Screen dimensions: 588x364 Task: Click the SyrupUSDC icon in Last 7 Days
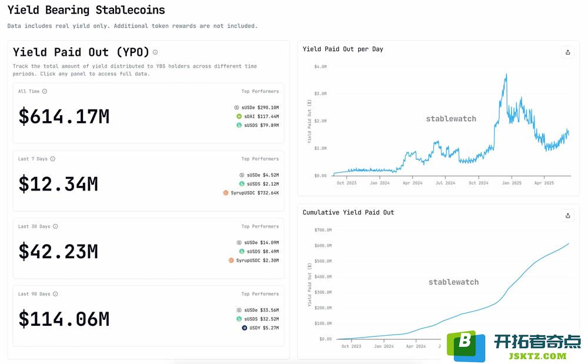tap(225, 193)
